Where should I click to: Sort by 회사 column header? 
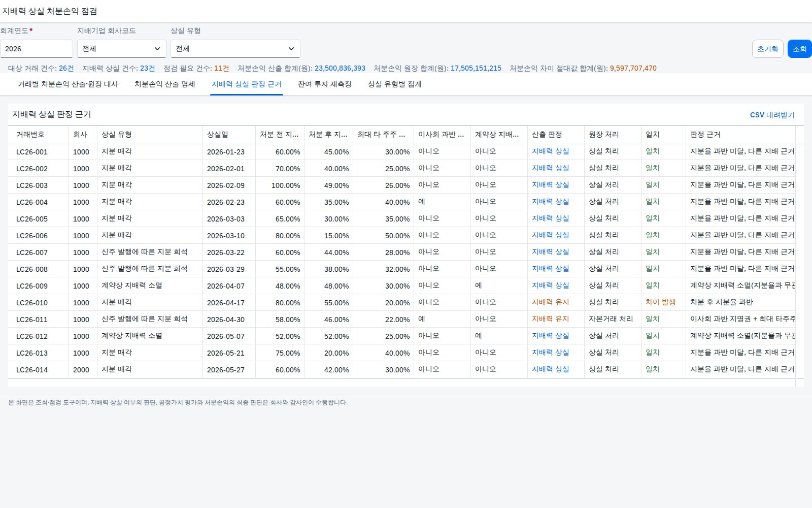point(83,135)
